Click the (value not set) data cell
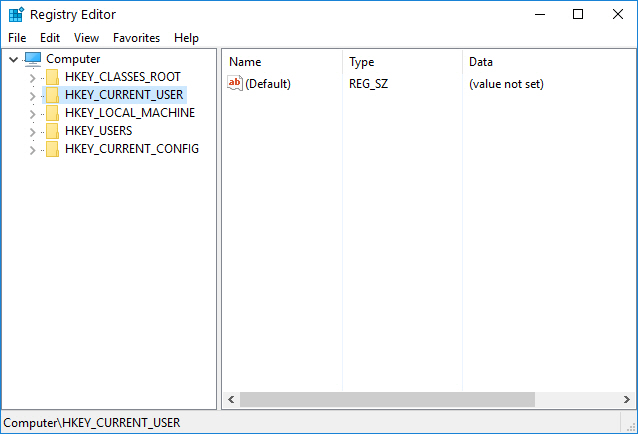Viewport: 638px width, 434px height. (x=506, y=84)
